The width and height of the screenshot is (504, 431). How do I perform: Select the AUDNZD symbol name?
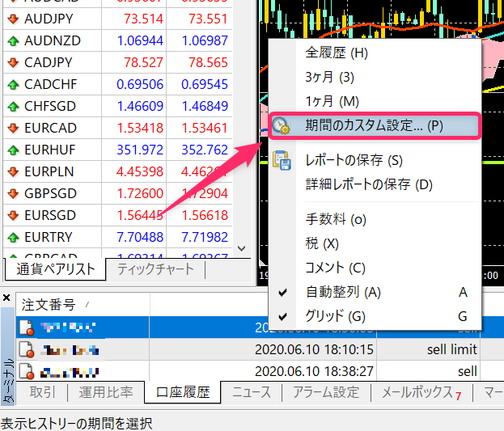coord(53,40)
